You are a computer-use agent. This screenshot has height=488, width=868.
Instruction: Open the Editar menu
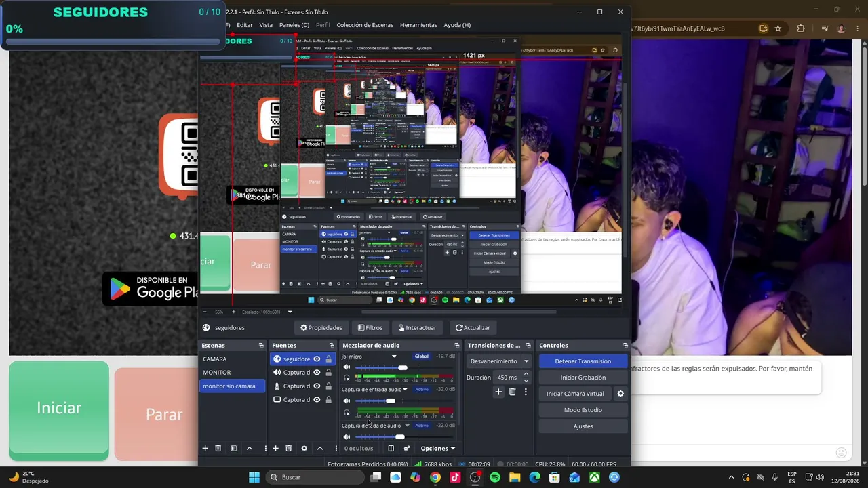(245, 25)
